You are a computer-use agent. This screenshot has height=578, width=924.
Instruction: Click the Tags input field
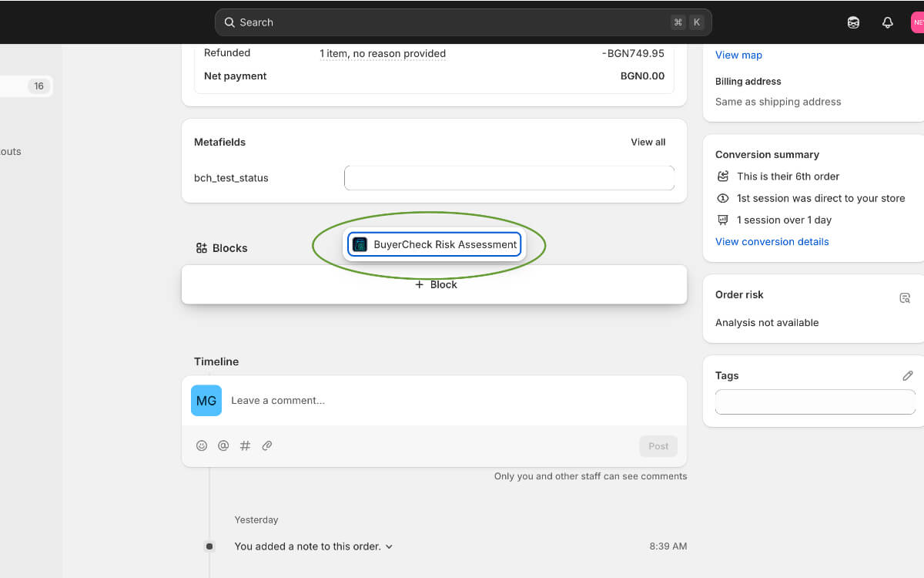pyautogui.click(x=815, y=402)
